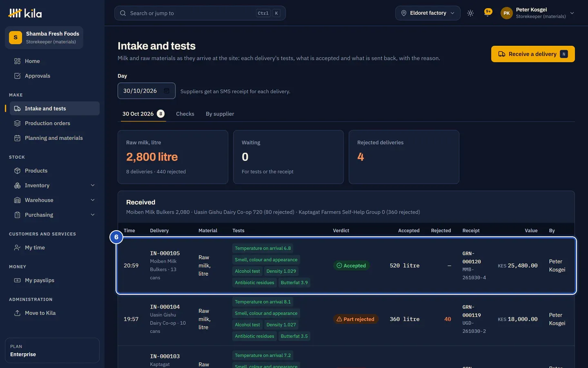Click receipt GRN-000119
The image size is (588, 368).
472,311
